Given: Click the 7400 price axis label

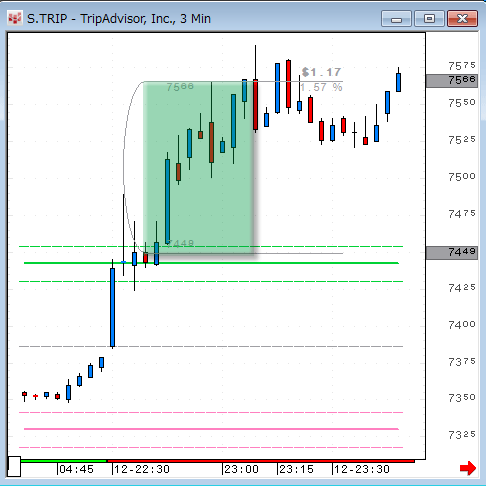Looking at the screenshot, I should point(462,324).
